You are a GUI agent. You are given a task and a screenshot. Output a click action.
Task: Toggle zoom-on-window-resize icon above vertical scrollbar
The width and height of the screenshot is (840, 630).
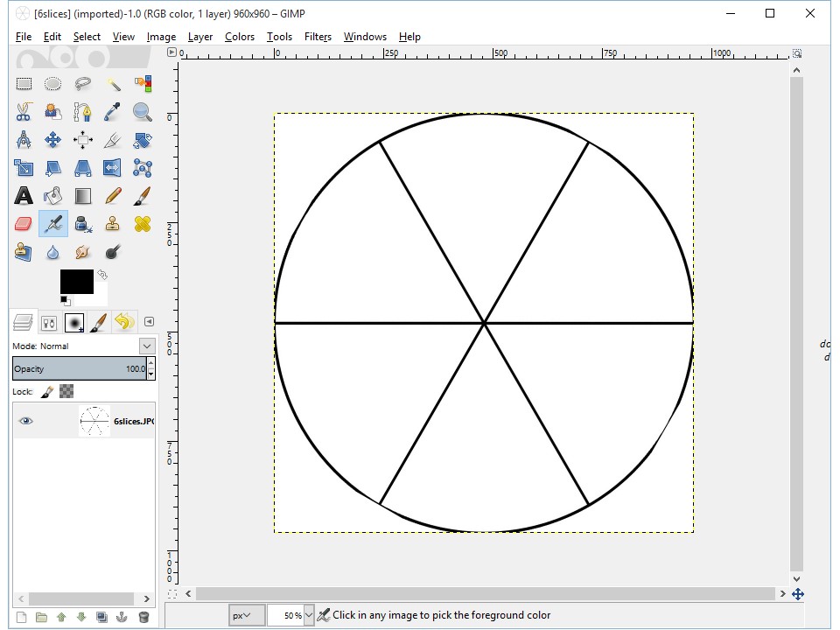coord(797,53)
